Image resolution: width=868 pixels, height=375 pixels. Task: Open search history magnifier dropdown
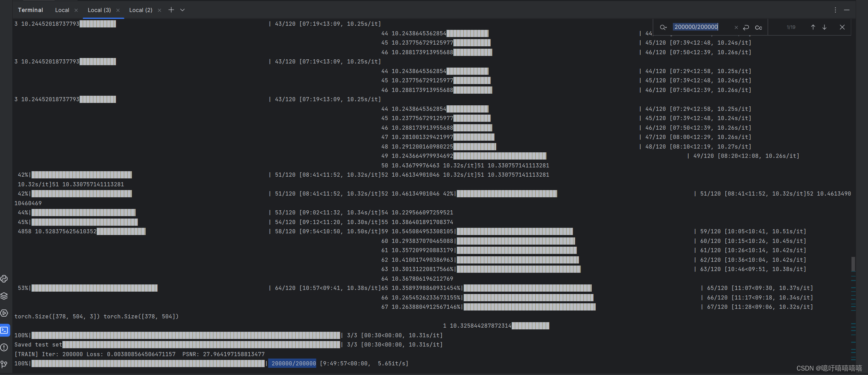pos(663,27)
